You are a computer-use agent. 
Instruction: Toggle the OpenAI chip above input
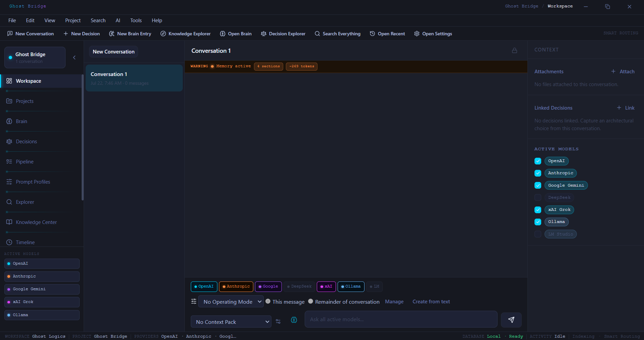click(204, 287)
